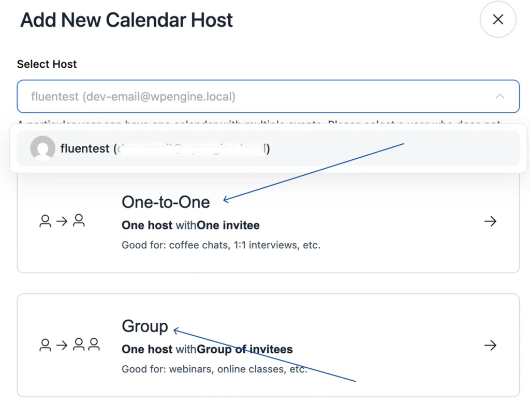530x420 pixels.
Task: Click 'One host withGroup of invitees' text
Action: tap(207, 349)
